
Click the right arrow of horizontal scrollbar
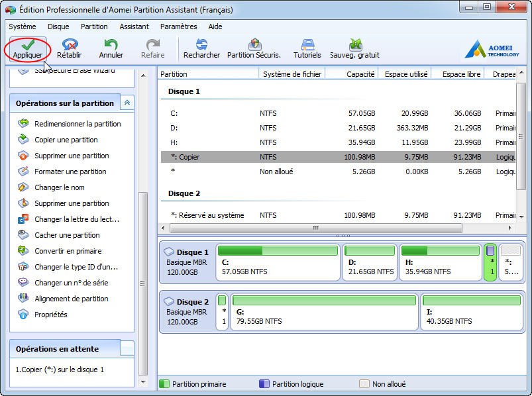pyautogui.click(x=509, y=228)
